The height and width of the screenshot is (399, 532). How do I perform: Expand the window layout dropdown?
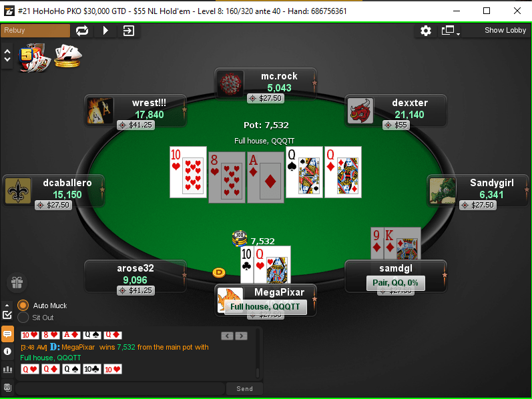pyautogui.click(x=451, y=31)
